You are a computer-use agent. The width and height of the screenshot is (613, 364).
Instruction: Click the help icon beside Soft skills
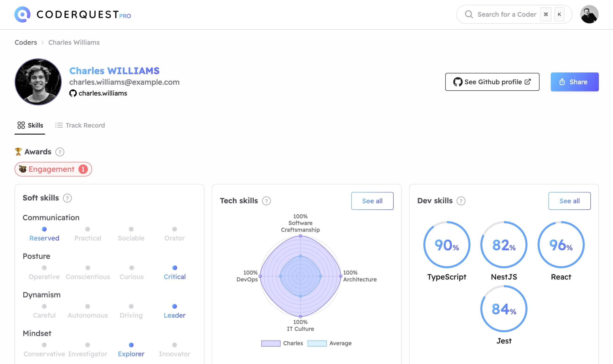(x=67, y=198)
